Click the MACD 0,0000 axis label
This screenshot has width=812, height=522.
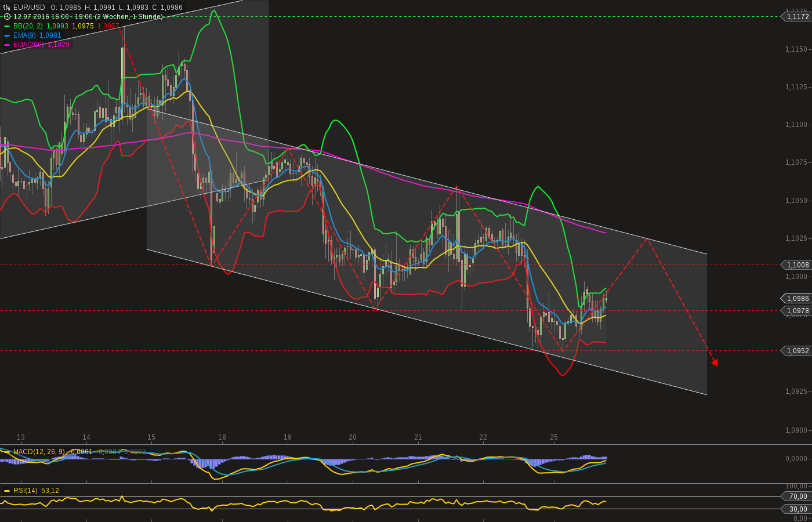[796, 459]
